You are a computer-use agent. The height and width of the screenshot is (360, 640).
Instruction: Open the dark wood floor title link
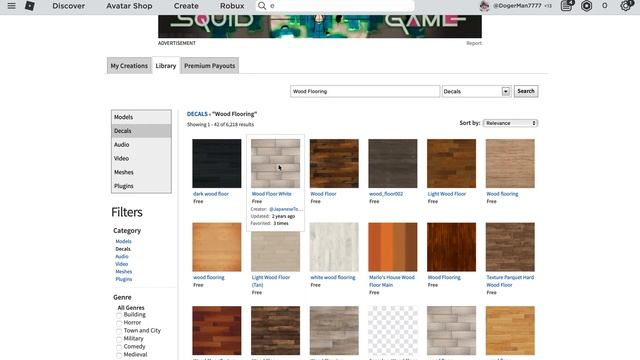tap(211, 194)
